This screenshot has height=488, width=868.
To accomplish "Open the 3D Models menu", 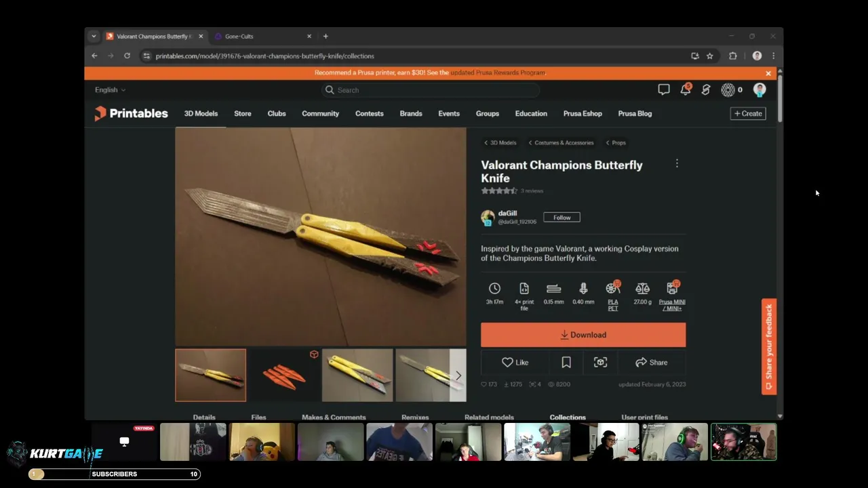I will coord(201,114).
